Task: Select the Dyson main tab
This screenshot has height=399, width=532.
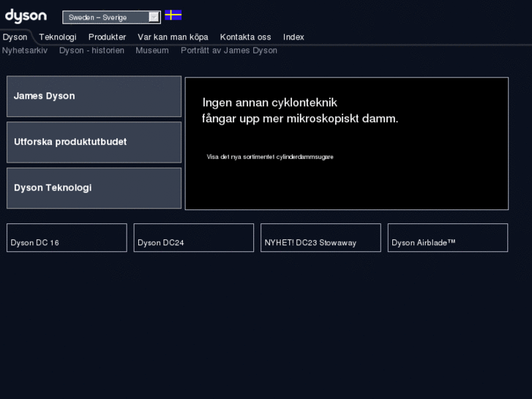Action: tap(15, 37)
